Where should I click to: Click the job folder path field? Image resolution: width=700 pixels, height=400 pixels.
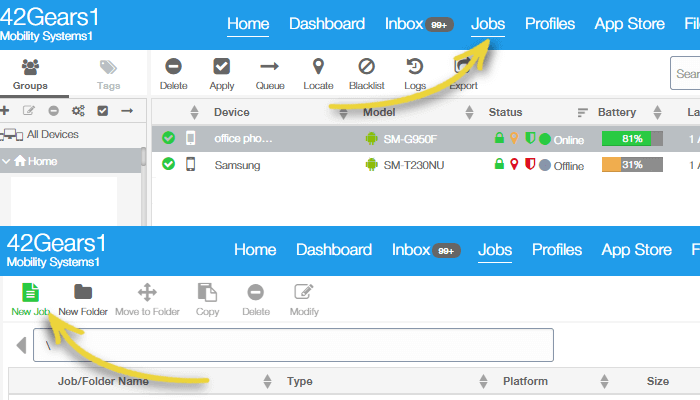[x=293, y=345]
